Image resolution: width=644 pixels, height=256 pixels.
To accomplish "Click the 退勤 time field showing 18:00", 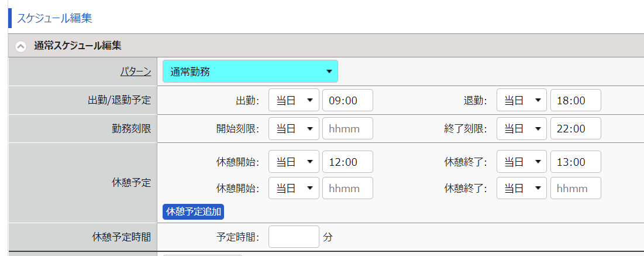I will 576,100.
